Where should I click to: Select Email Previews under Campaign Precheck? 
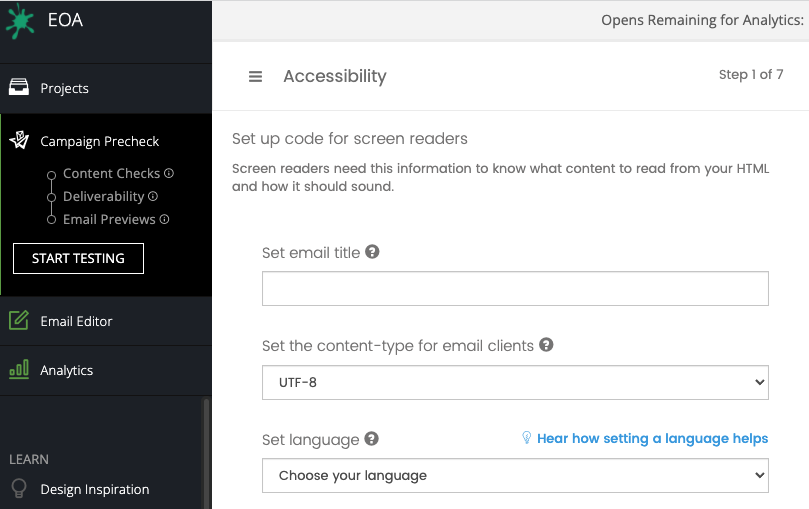tap(109, 219)
